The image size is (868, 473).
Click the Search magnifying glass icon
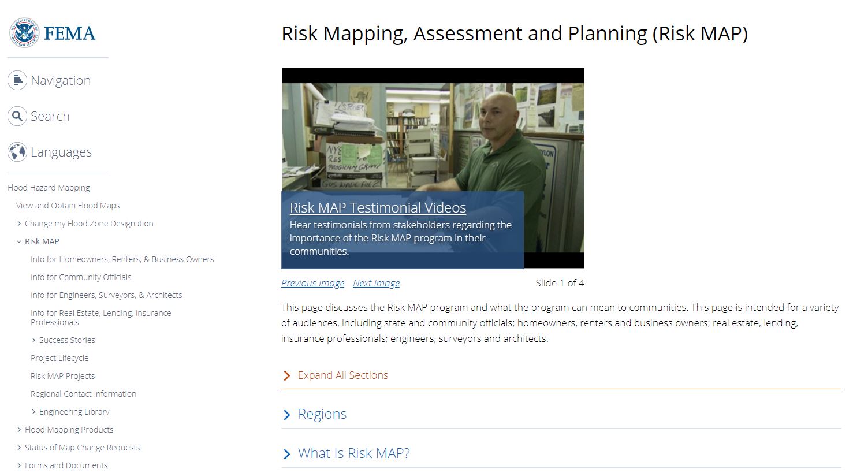[17, 116]
